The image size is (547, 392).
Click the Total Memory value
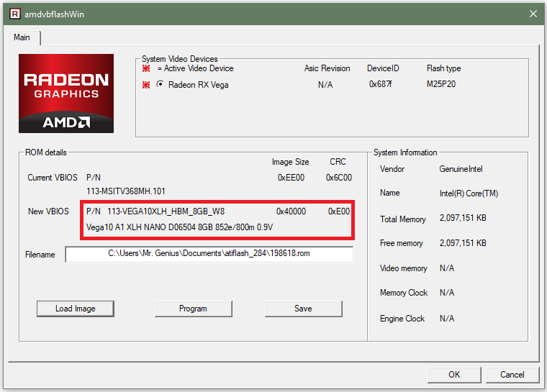pos(463,218)
